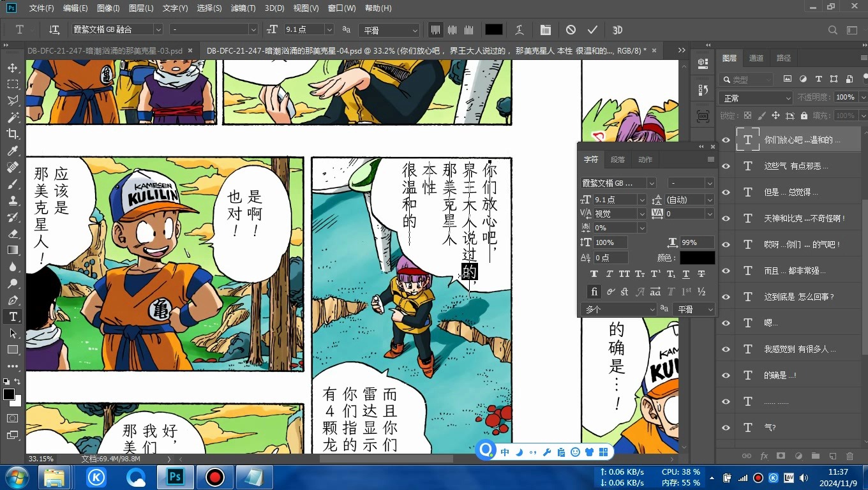Image resolution: width=868 pixels, height=490 pixels.
Task: Click 颜色 swatch in Character panel
Action: [697, 258]
